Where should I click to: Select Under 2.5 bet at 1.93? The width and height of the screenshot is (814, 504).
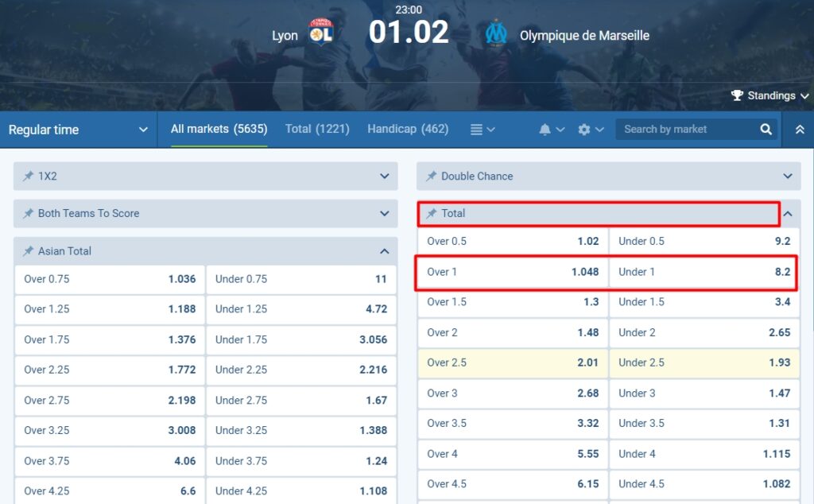coord(704,362)
